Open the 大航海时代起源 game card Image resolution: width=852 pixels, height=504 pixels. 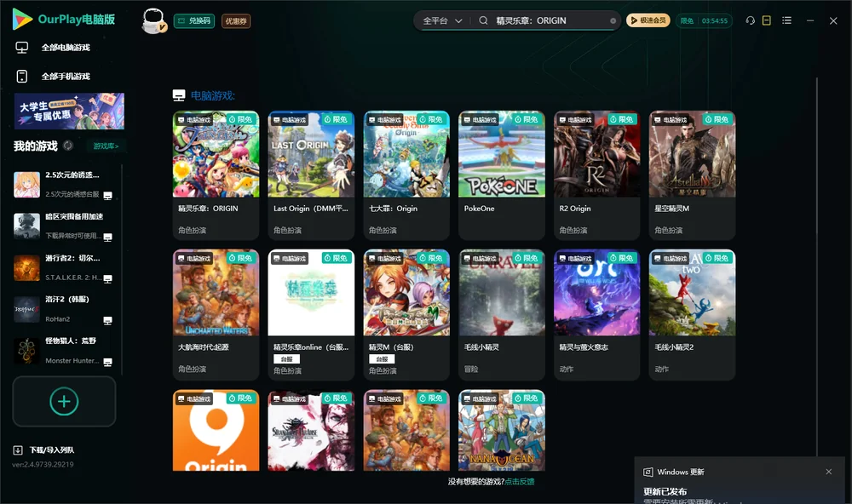click(216, 314)
